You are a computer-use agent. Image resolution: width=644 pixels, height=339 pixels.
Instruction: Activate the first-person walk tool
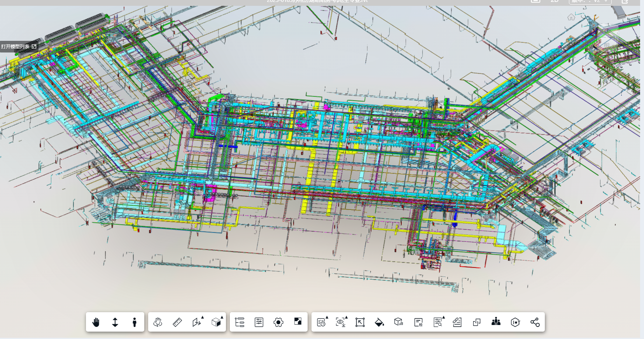[x=135, y=322]
